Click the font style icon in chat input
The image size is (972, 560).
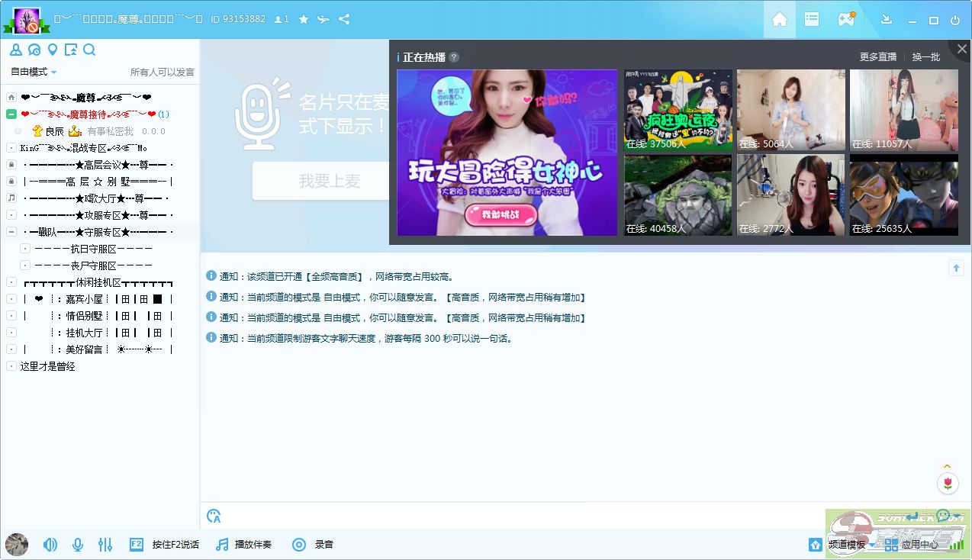[x=214, y=517]
